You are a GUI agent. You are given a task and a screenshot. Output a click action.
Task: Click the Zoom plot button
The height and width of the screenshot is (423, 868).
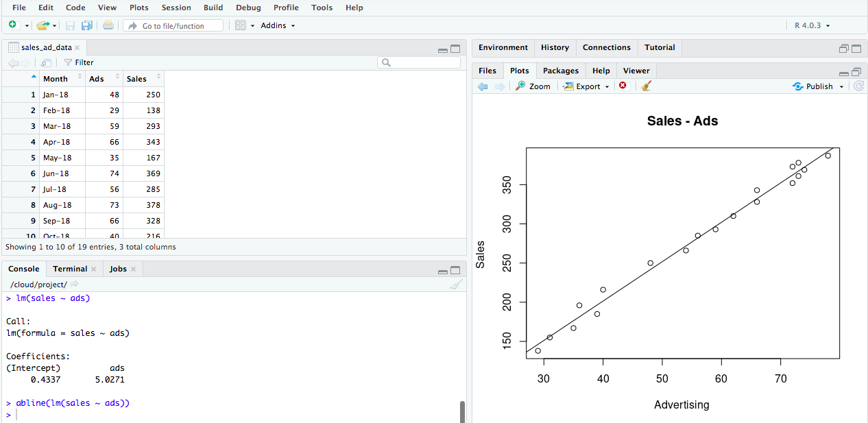[x=533, y=86]
